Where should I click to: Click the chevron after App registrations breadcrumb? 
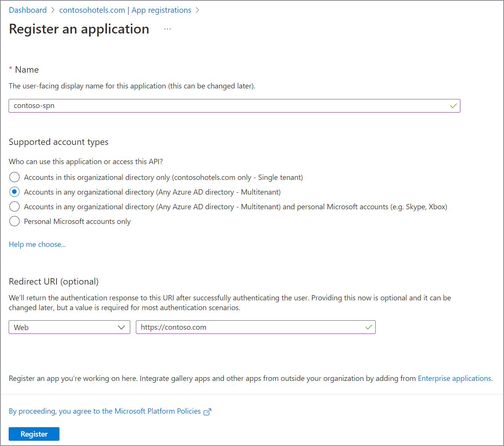click(197, 10)
